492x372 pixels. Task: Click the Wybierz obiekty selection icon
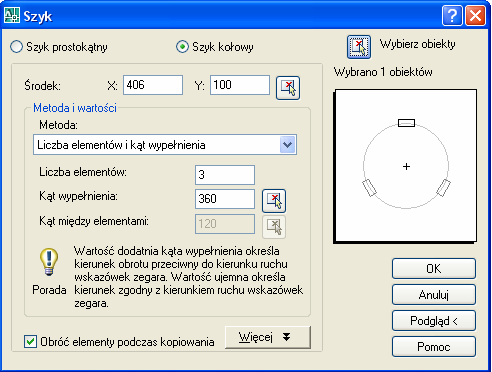click(359, 47)
